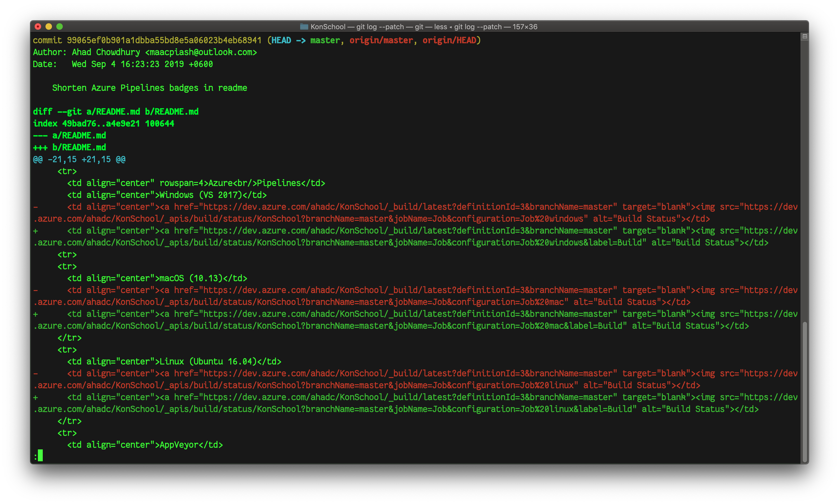Click the 'HEAD -> master' ref label
Screen dimensions: 839x504
click(306, 40)
